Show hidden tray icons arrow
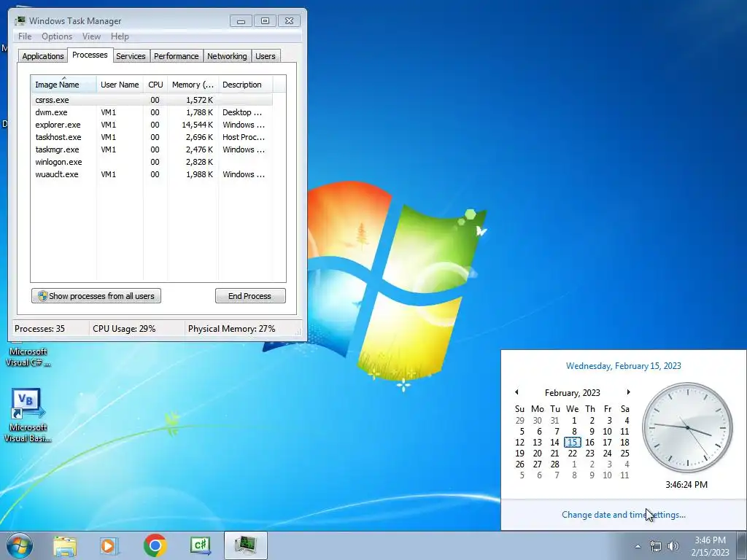747x560 pixels. (x=638, y=546)
